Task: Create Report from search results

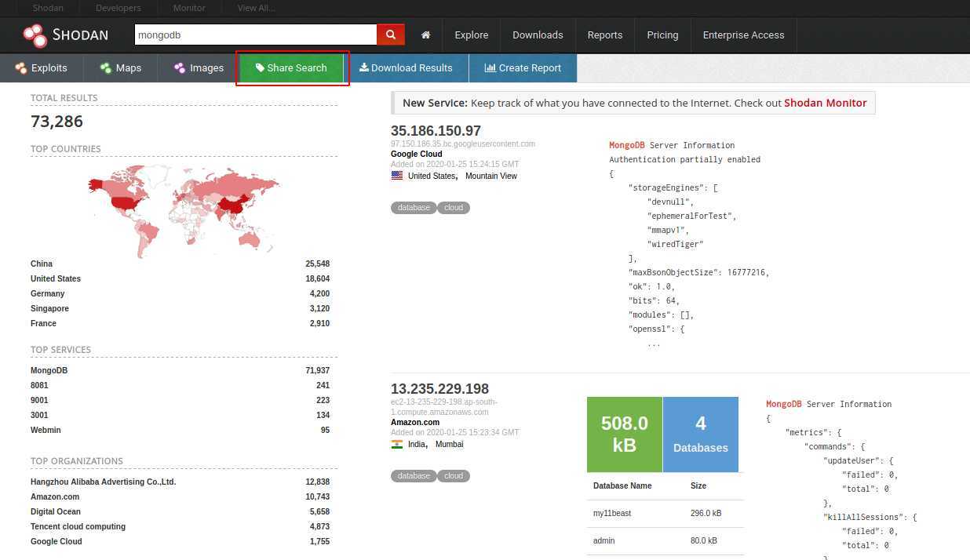Action: point(523,68)
